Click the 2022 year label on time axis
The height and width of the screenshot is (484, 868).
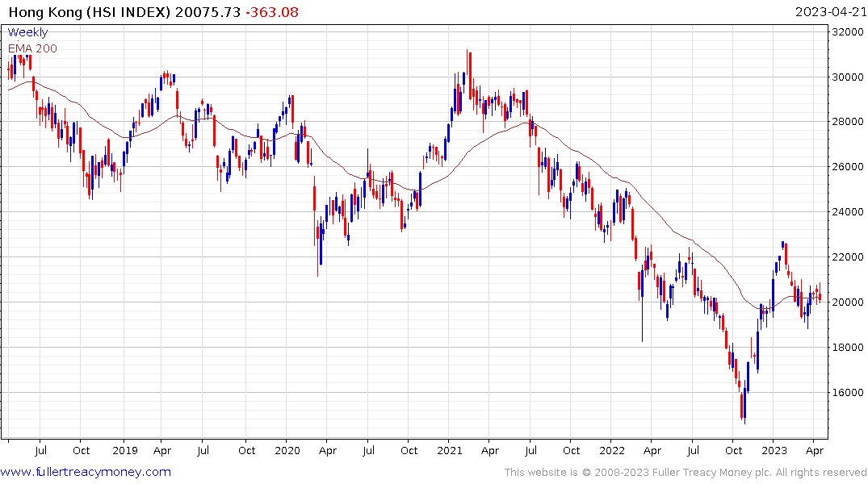(x=612, y=450)
